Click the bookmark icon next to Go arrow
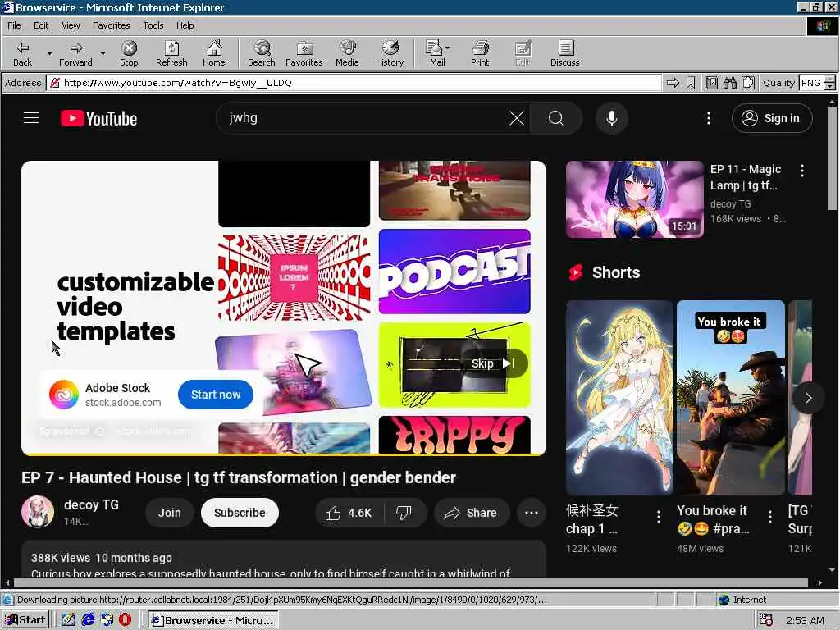 691,83
